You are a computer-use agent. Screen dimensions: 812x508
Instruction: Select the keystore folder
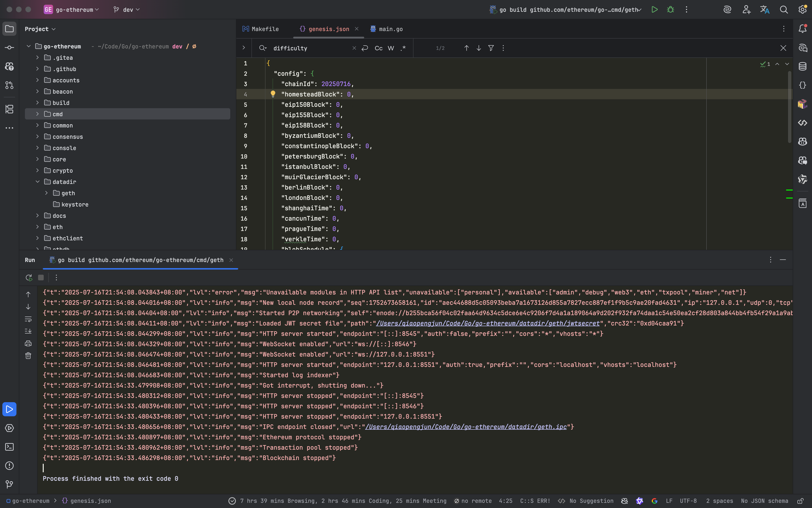pos(75,205)
